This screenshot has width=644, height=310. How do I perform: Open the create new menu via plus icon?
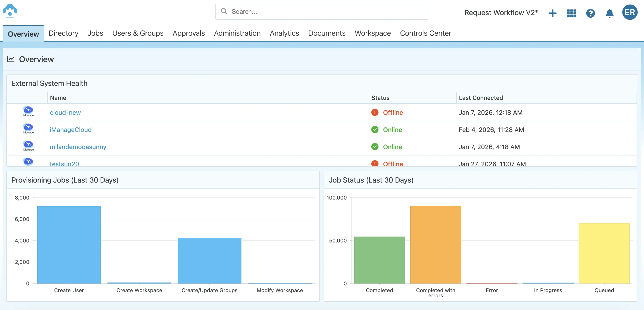tap(553, 13)
